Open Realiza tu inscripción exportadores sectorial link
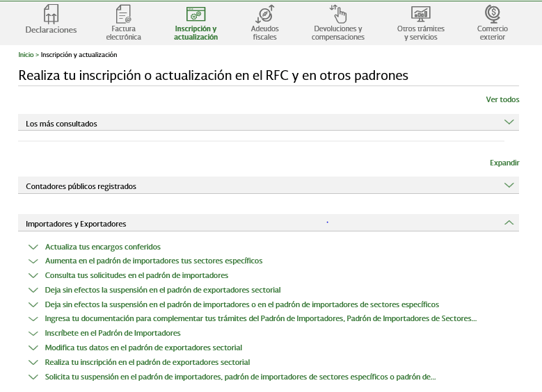 pyautogui.click(x=148, y=362)
